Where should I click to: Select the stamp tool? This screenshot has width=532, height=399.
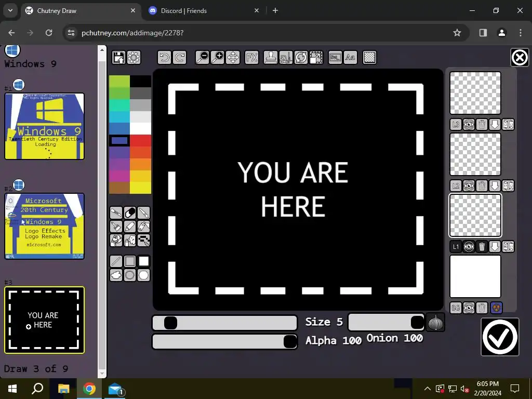[x=270, y=57]
